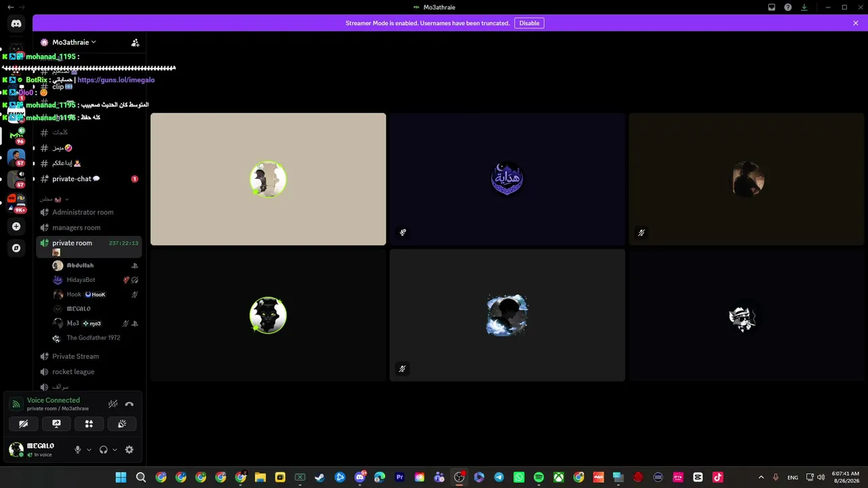The height and width of the screenshot is (488, 868).
Task: Select Mo3 in the voice member list
Action: (96, 323)
